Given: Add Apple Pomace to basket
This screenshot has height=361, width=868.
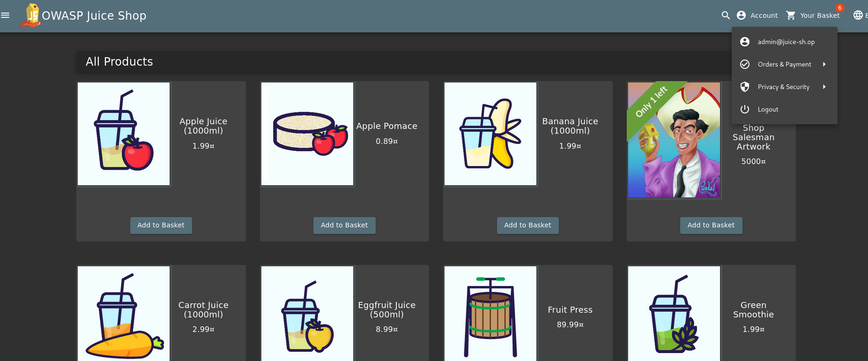Looking at the screenshot, I should coord(344,226).
